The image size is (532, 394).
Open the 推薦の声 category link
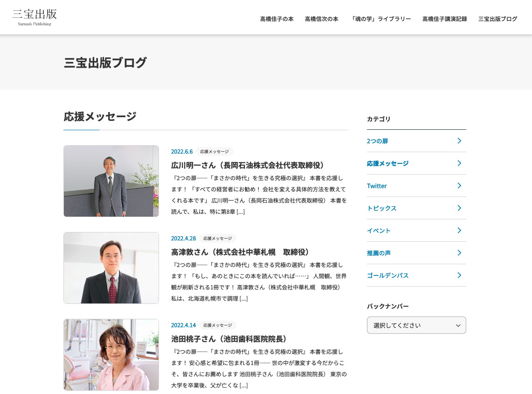[379, 253]
